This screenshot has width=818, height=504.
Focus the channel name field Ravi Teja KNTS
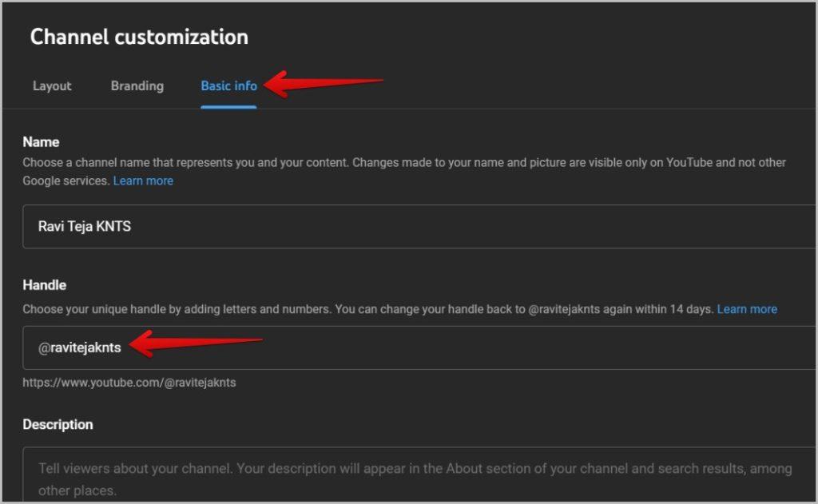point(419,226)
